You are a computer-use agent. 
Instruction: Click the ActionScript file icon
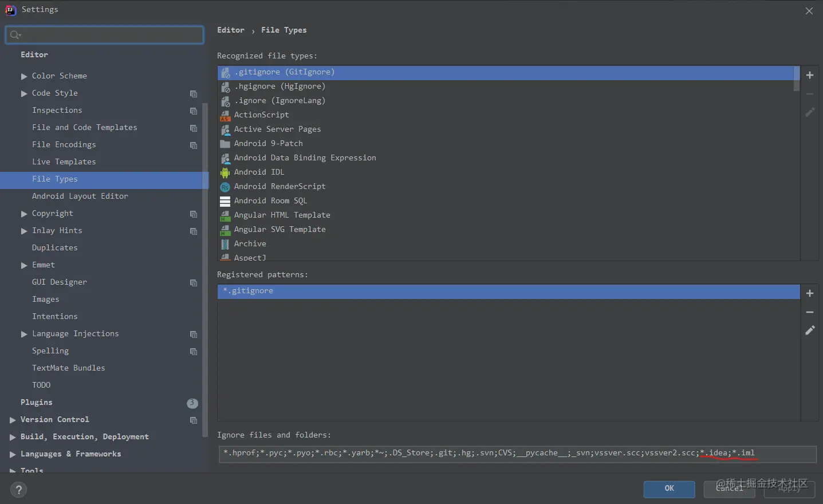(x=225, y=115)
